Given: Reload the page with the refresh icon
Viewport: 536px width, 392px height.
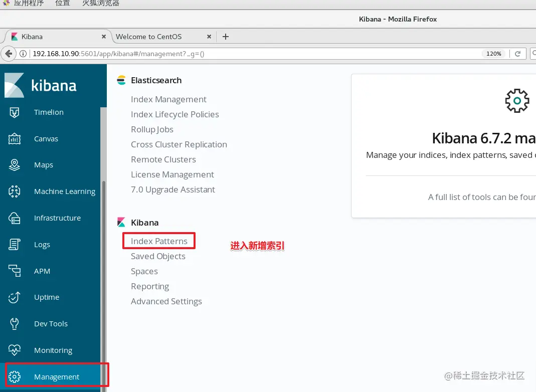Looking at the screenshot, I should coord(517,54).
